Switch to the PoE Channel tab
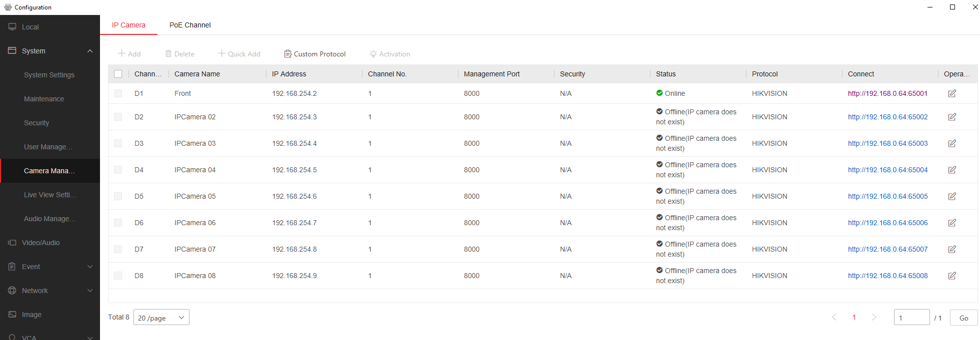Screen dimensions: 980x340 (x=190, y=25)
